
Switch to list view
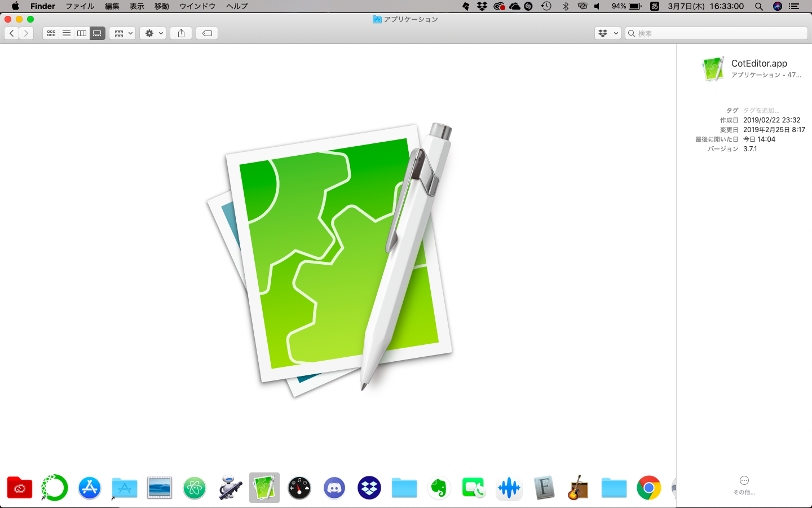coord(67,33)
